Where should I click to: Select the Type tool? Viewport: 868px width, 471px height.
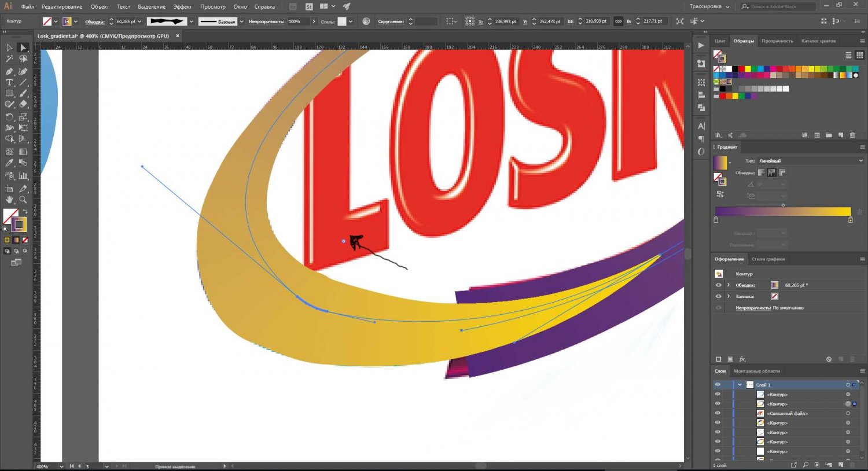(x=9, y=83)
